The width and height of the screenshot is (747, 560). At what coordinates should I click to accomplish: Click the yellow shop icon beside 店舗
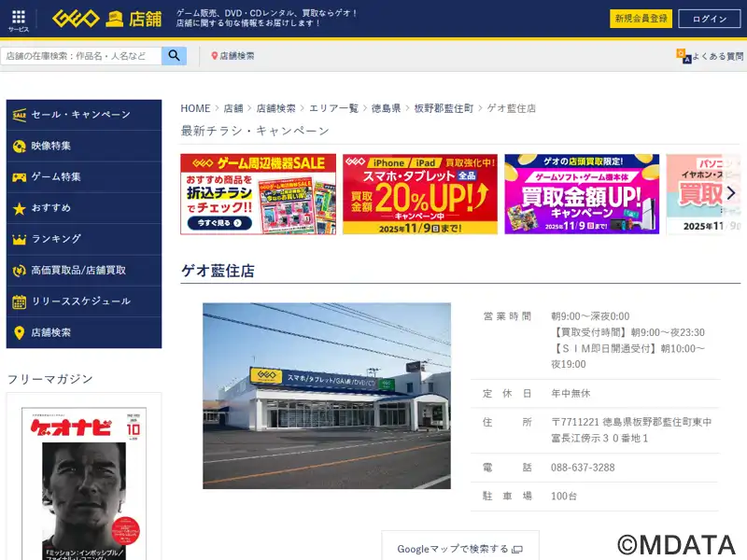coord(114,20)
